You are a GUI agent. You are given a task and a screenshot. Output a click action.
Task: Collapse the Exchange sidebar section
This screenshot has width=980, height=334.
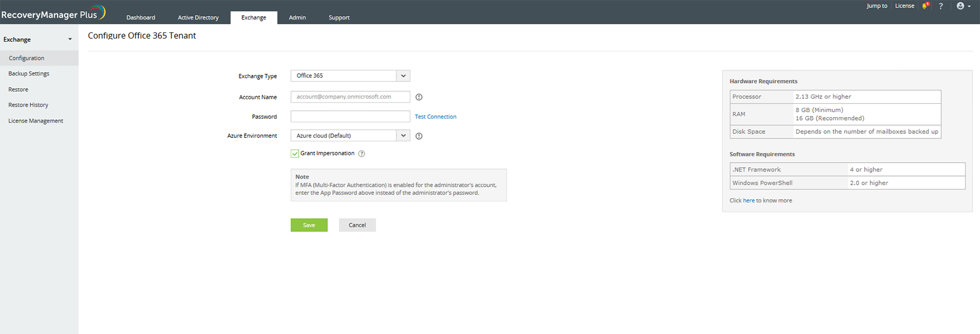[x=70, y=39]
